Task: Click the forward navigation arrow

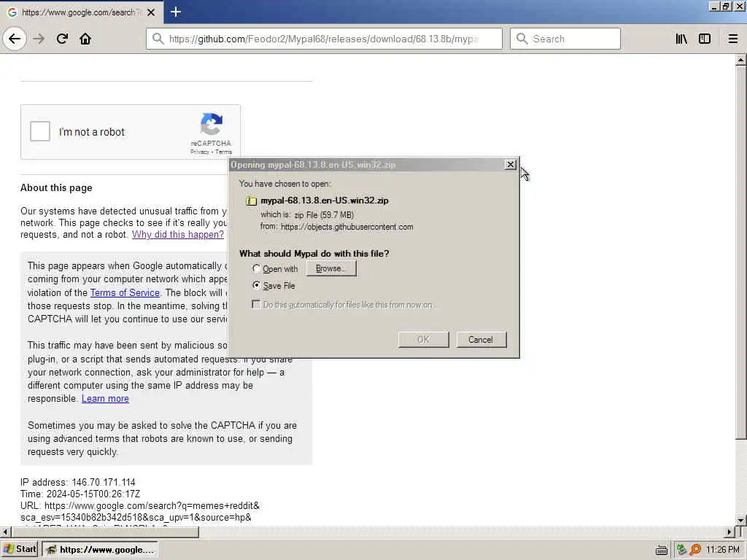Action: [39, 39]
